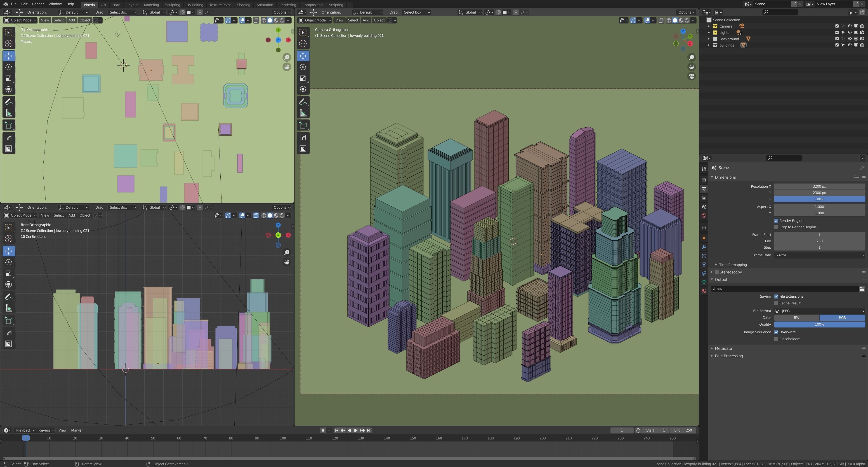Enable the Render Region checkbox

click(x=776, y=221)
